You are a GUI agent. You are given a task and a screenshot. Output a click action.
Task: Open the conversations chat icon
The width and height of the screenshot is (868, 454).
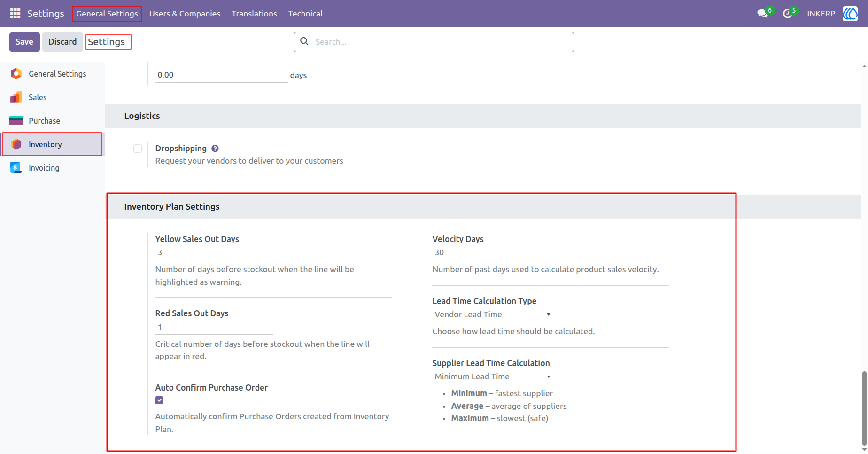763,14
